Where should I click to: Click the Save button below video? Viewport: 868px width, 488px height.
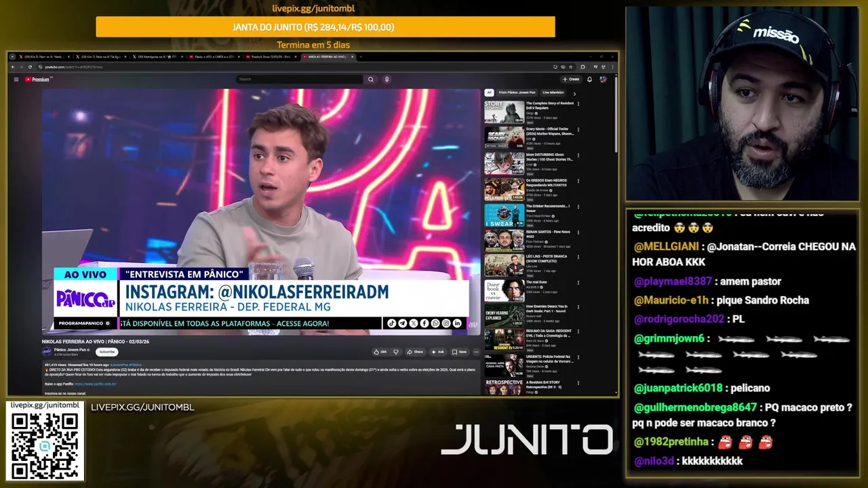point(460,352)
